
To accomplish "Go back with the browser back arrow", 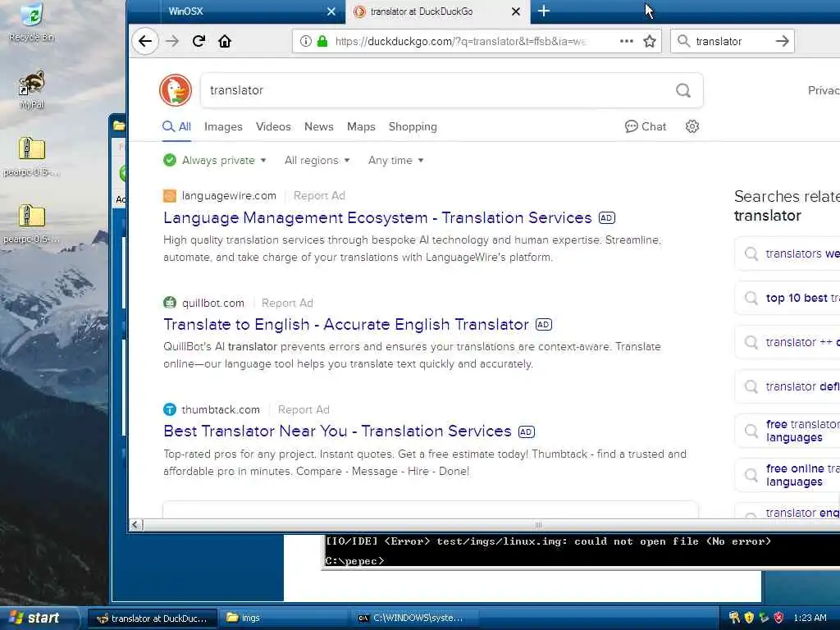I will point(145,41).
